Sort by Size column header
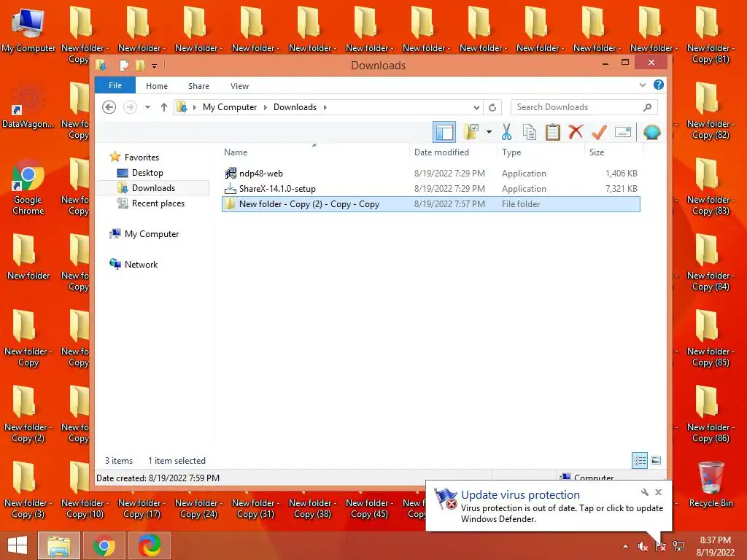This screenshot has height=560, width=747. pyautogui.click(x=613, y=152)
